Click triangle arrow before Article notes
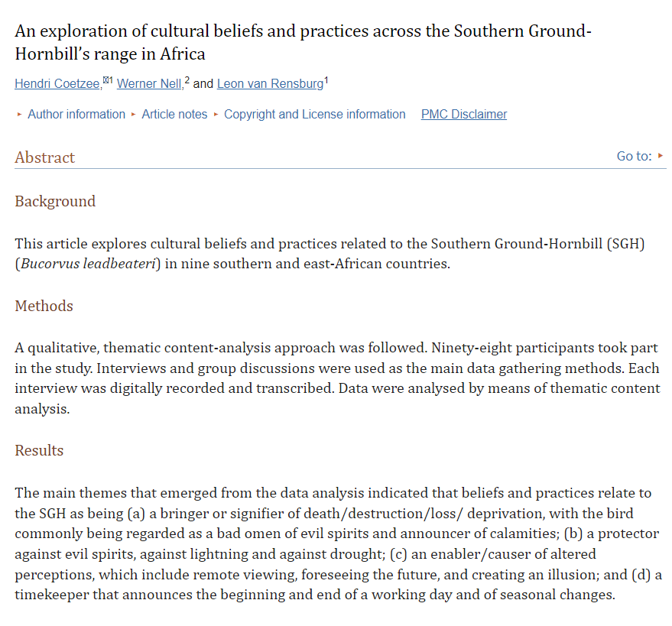This screenshot has width=672, height=626. [133, 115]
